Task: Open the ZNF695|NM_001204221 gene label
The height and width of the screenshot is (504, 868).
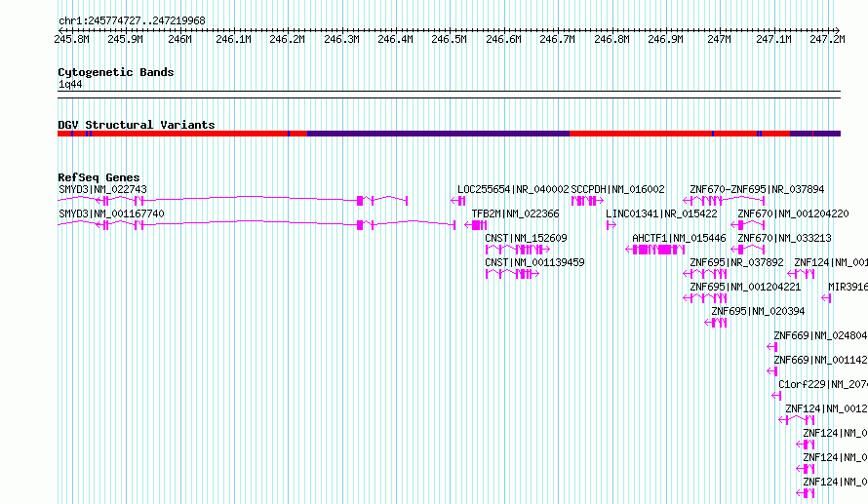Action: point(746,287)
